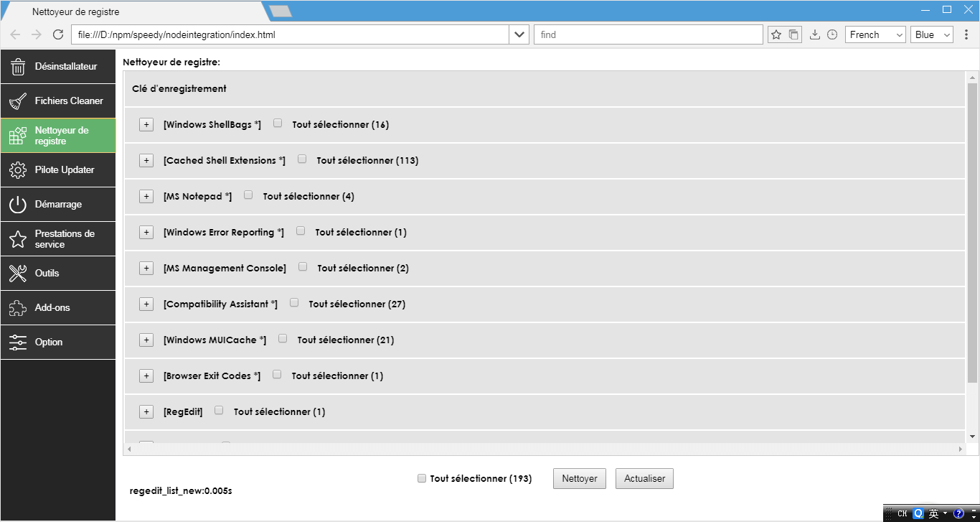Click the reload page icon
Screen dimensions: 980x522
[x=58, y=34]
